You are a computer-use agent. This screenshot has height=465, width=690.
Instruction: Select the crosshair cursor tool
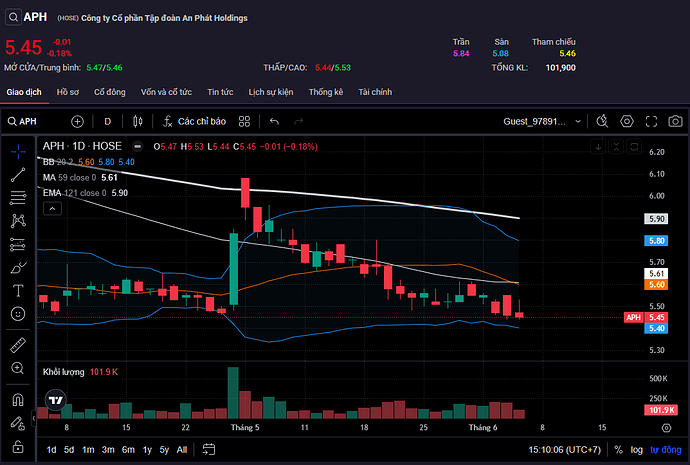(18, 152)
